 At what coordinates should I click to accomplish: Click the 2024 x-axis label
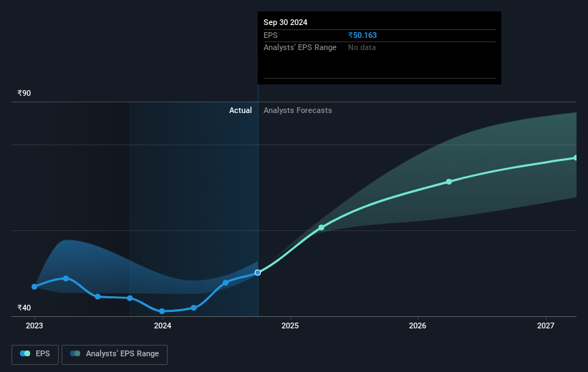(163, 326)
